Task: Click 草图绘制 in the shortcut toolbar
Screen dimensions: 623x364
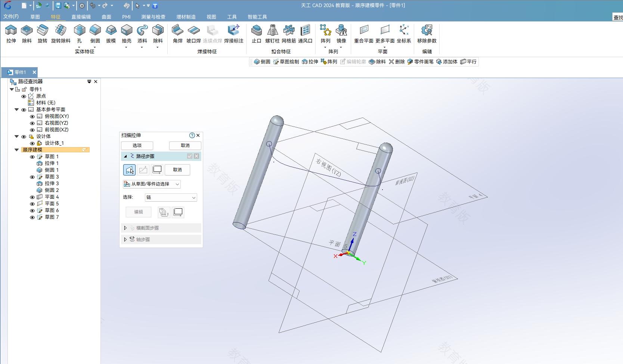Action: (x=286, y=62)
